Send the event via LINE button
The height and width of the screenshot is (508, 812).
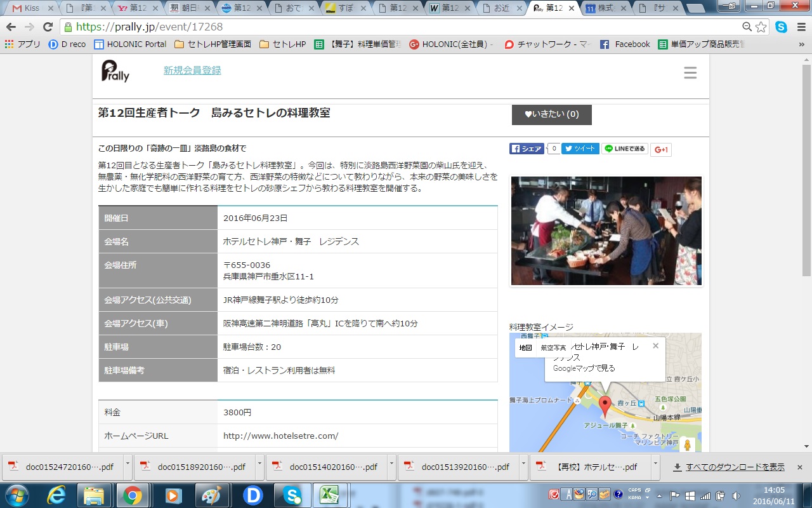[624, 149]
